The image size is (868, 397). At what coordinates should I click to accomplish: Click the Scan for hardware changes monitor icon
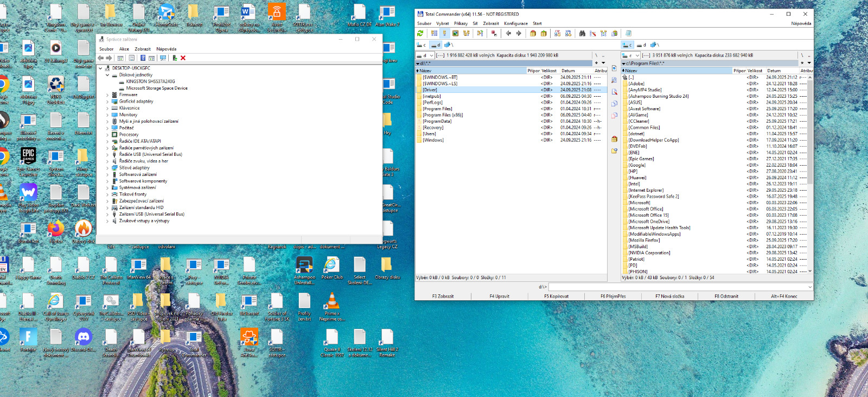[163, 58]
